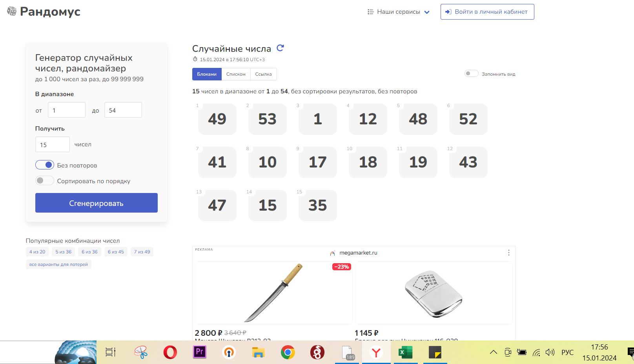
Task: Click result block number 18
Action: 368,162
